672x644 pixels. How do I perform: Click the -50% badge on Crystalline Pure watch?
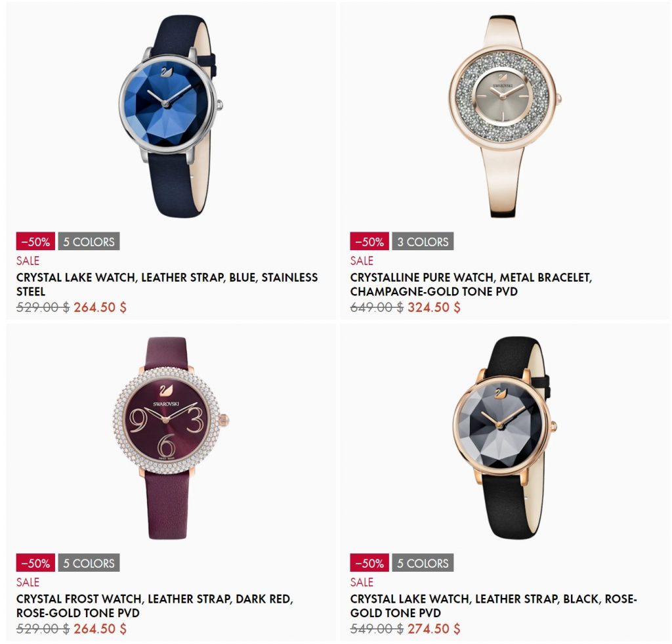(369, 242)
